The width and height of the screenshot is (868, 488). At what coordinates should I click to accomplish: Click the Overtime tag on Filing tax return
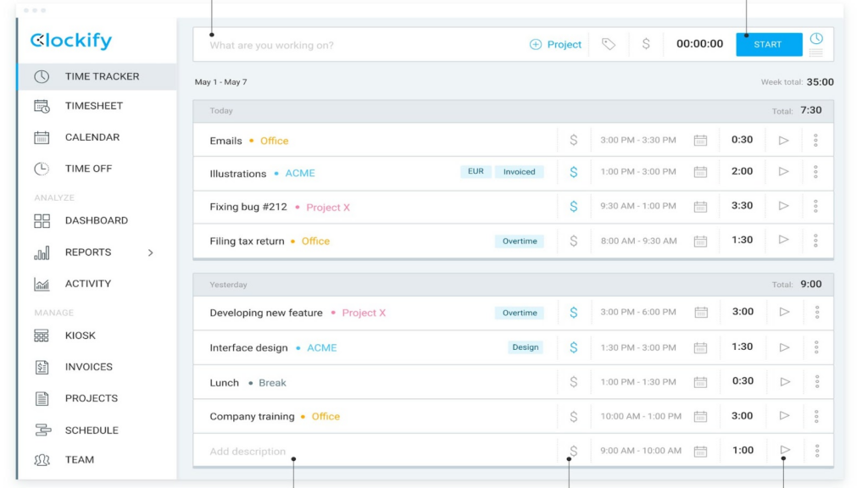(x=520, y=241)
